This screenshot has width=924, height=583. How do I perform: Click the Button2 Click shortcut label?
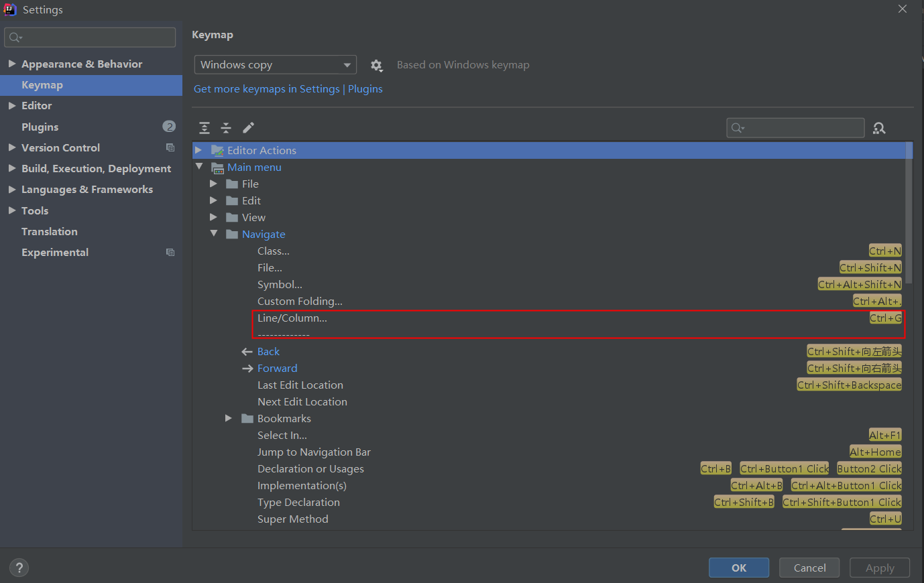[x=869, y=468]
